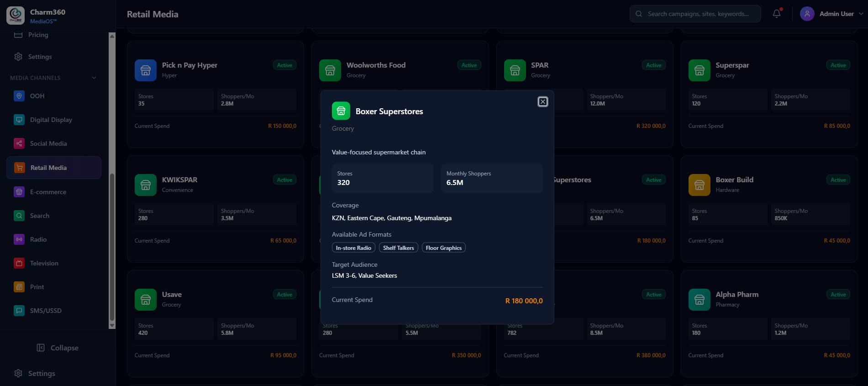
Task: Open the OOH channel
Action: 54,96
